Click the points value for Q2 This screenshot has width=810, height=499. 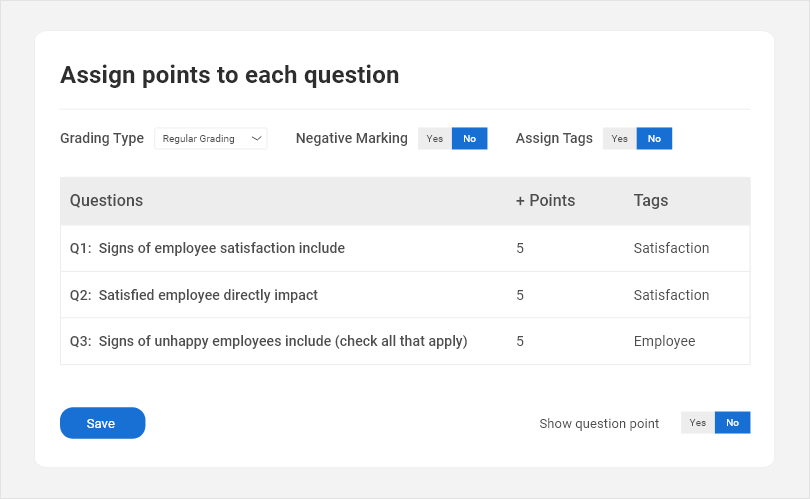click(520, 295)
